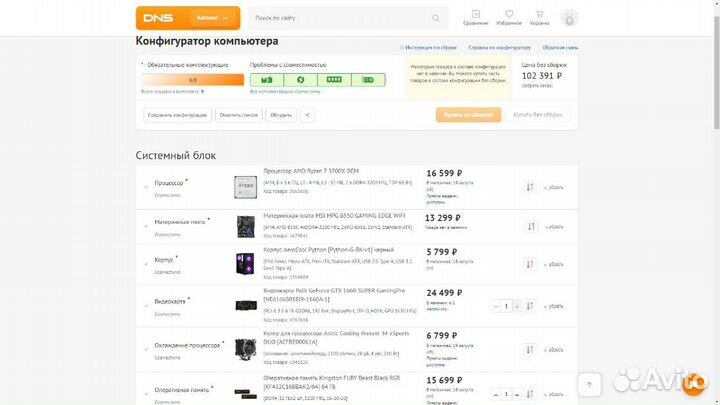Remove the Оперативная память item with убрать

(x=553, y=394)
